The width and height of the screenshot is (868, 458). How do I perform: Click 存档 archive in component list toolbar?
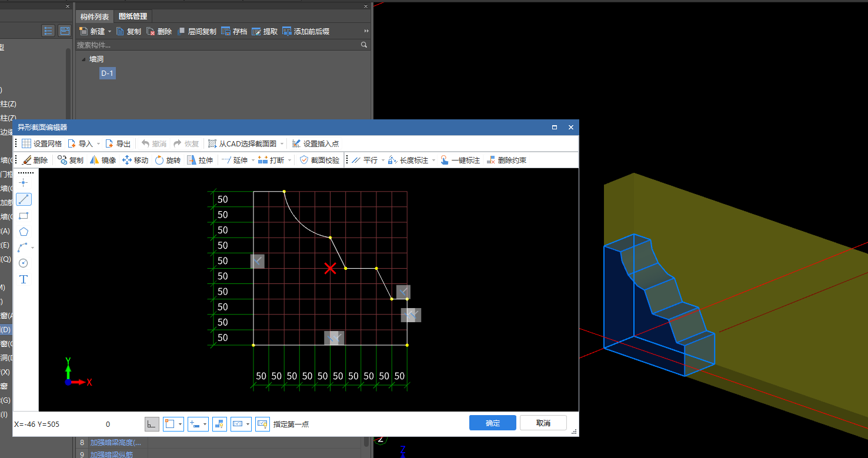pos(234,31)
